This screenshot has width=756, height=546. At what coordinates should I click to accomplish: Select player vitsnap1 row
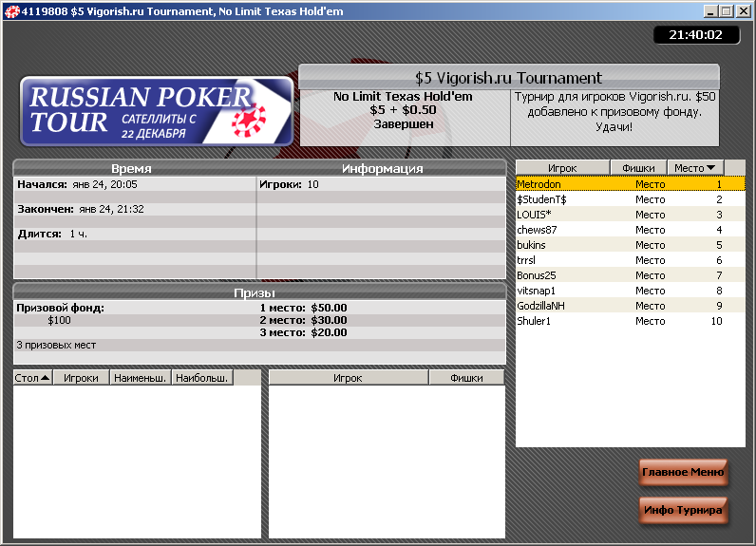tap(631, 291)
